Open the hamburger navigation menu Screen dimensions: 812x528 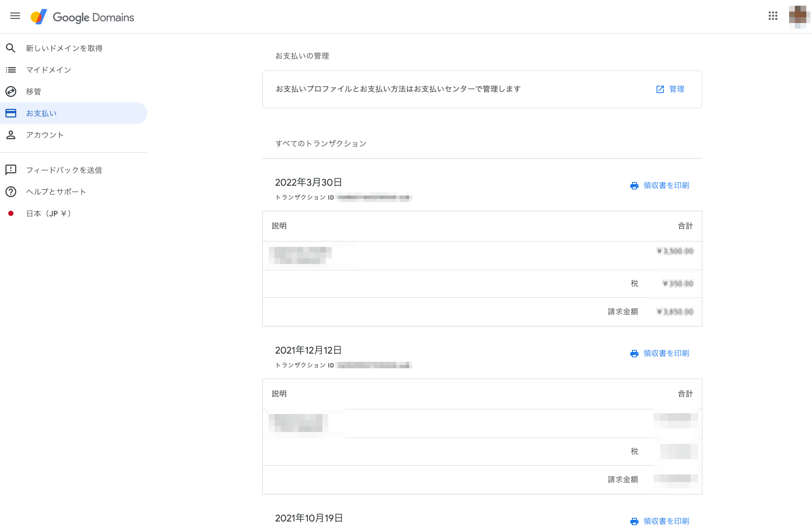(x=15, y=16)
